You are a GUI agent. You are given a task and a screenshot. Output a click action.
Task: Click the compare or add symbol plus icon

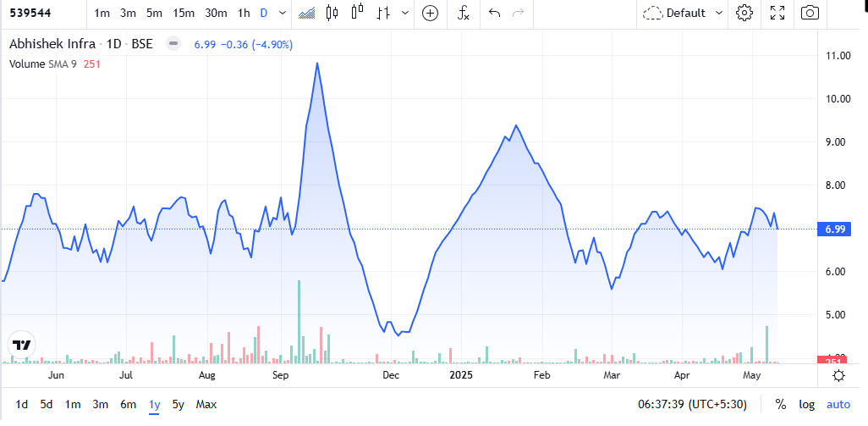pos(430,14)
